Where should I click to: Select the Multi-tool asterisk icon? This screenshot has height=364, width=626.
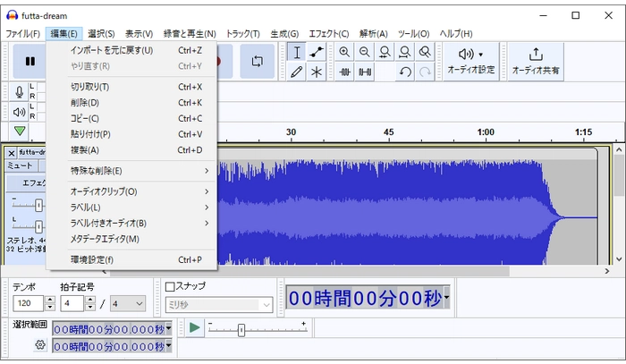coord(317,72)
